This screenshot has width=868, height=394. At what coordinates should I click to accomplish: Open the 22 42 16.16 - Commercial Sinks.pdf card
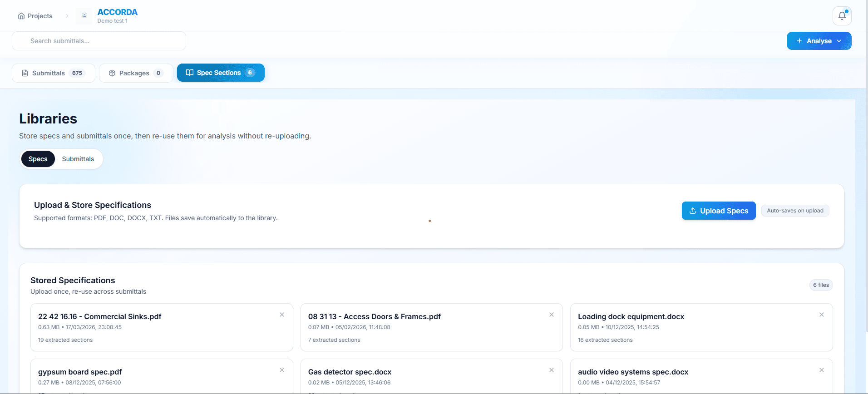point(162,327)
